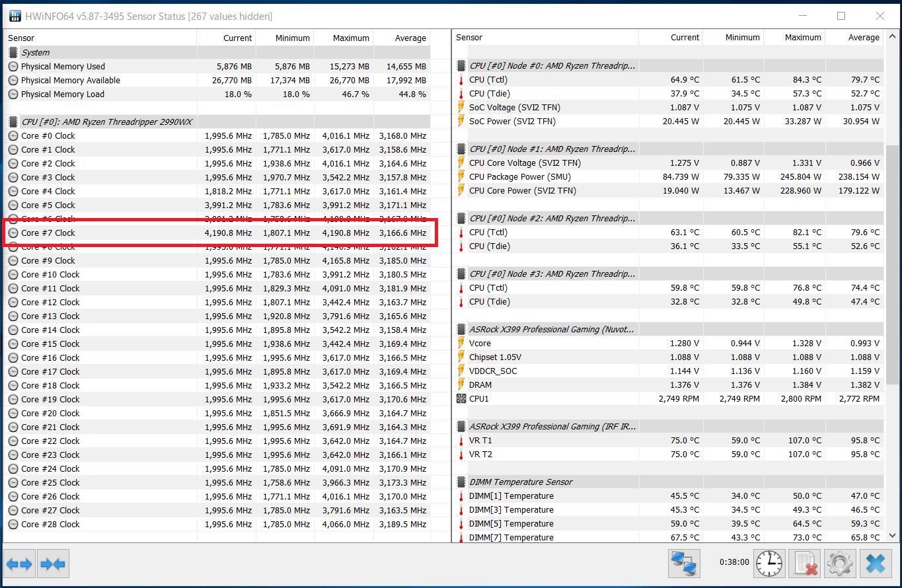The width and height of the screenshot is (902, 588).
Task: Click the HWiNFO64 app icon in title bar
Action: pyautogui.click(x=15, y=16)
